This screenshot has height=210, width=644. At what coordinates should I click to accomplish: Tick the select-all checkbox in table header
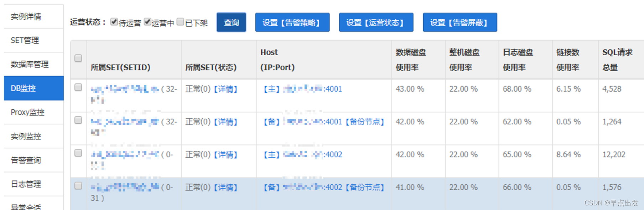(78, 58)
